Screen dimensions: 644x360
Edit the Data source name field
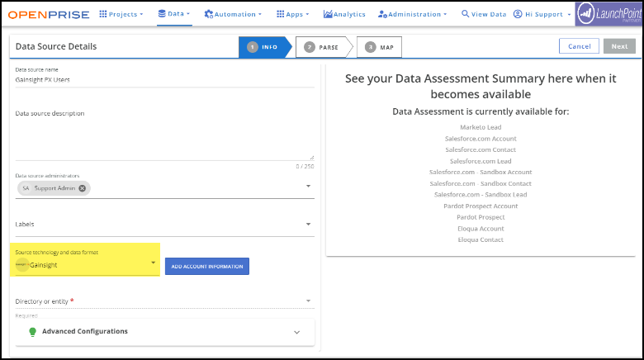(164, 80)
